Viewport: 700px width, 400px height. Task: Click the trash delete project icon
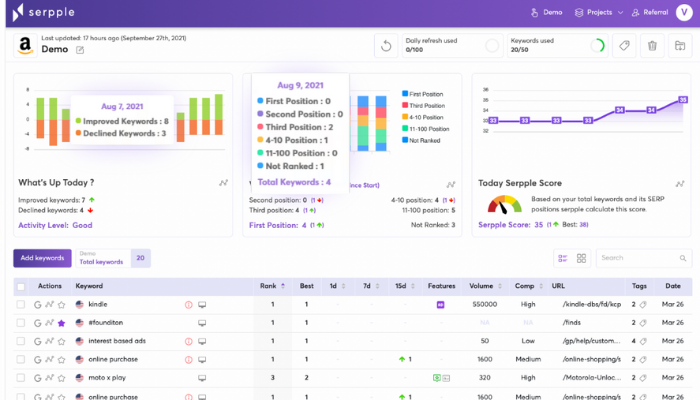click(x=652, y=45)
